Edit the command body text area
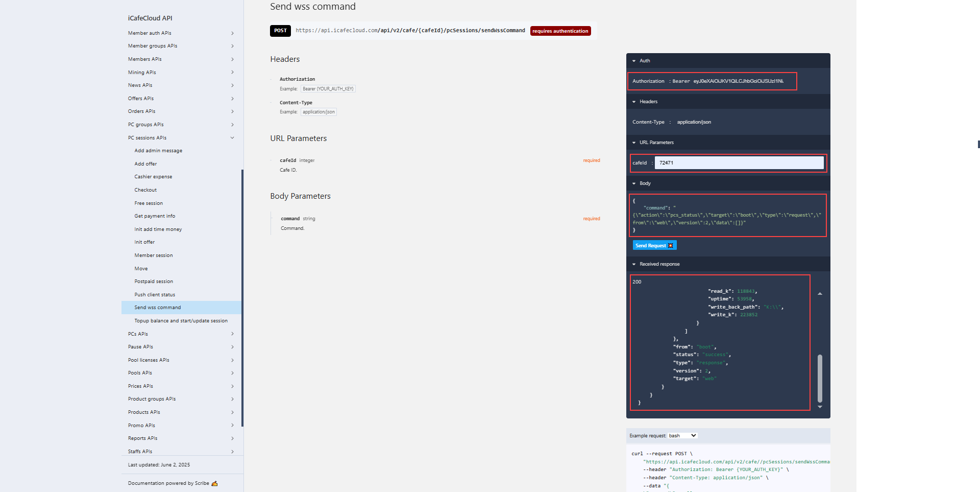The height and width of the screenshot is (492, 980). point(727,216)
